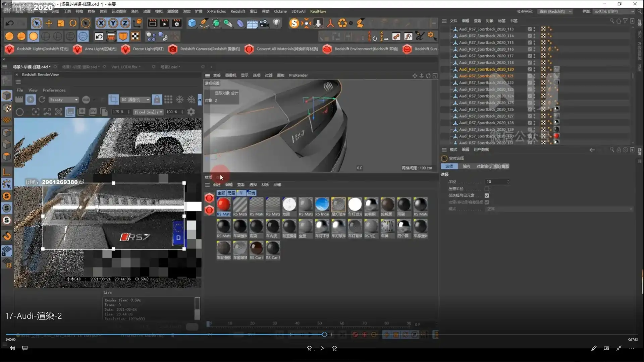Viewport: 644px width, 362px height.
Task: Click the snowflake freeze icon in RenderView
Action: 180,100
